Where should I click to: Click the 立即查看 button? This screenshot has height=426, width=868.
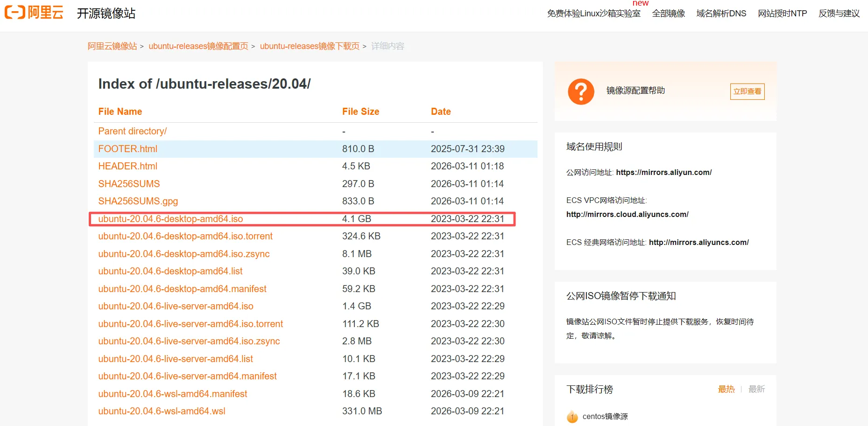point(747,91)
